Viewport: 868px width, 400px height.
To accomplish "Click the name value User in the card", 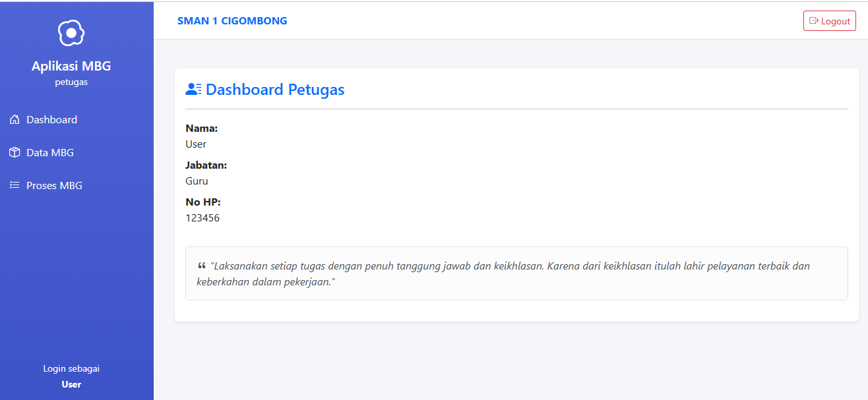I will click(x=196, y=144).
